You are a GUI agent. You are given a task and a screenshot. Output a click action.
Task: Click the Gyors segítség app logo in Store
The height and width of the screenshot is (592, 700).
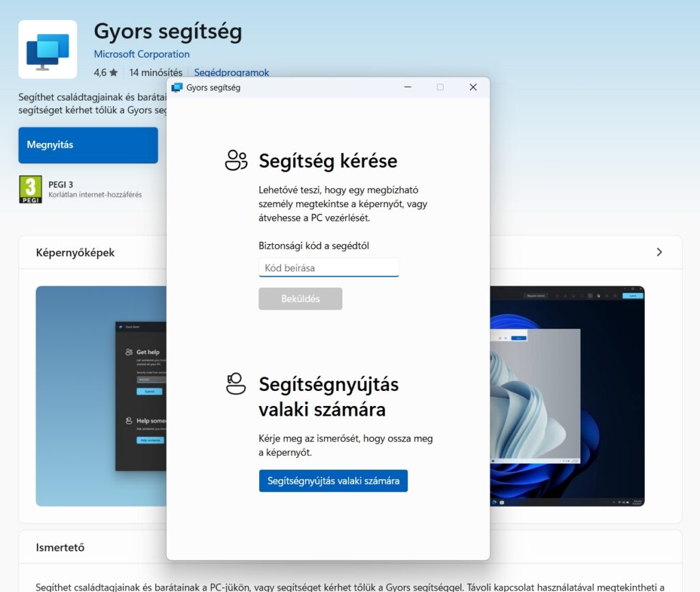(48, 50)
